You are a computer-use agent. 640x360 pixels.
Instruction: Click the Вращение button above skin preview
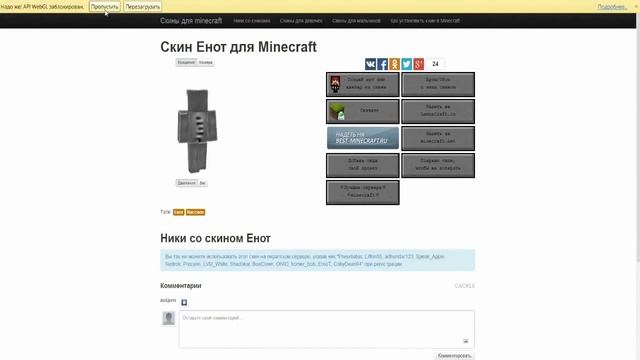coord(186,62)
